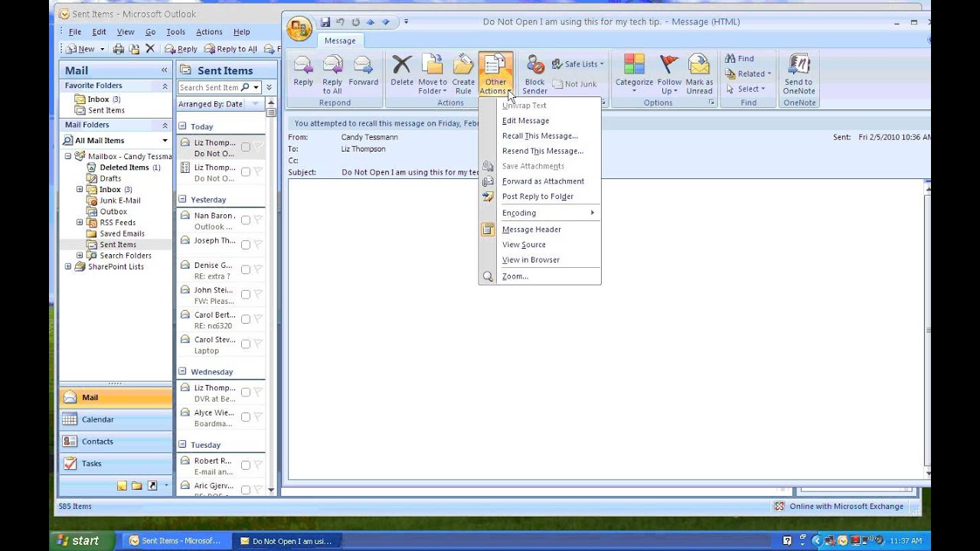This screenshot has height=551, width=980.
Task: Click the Reply to All ribbon icon
Action: (332, 74)
